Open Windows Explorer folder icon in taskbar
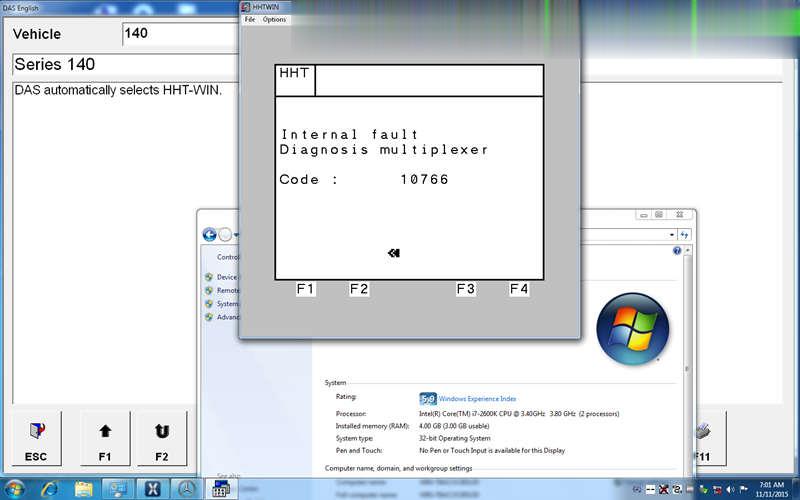 [x=84, y=489]
